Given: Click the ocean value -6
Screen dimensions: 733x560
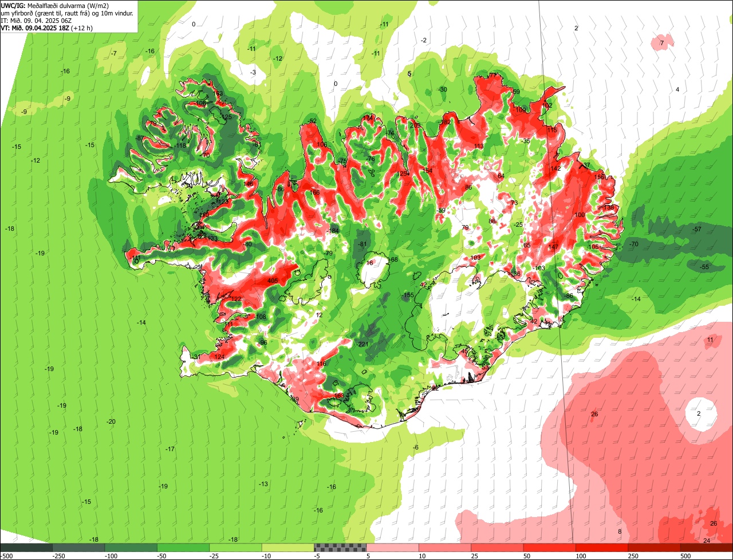Looking at the screenshot, I should pyautogui.click(x=416, y=447).
